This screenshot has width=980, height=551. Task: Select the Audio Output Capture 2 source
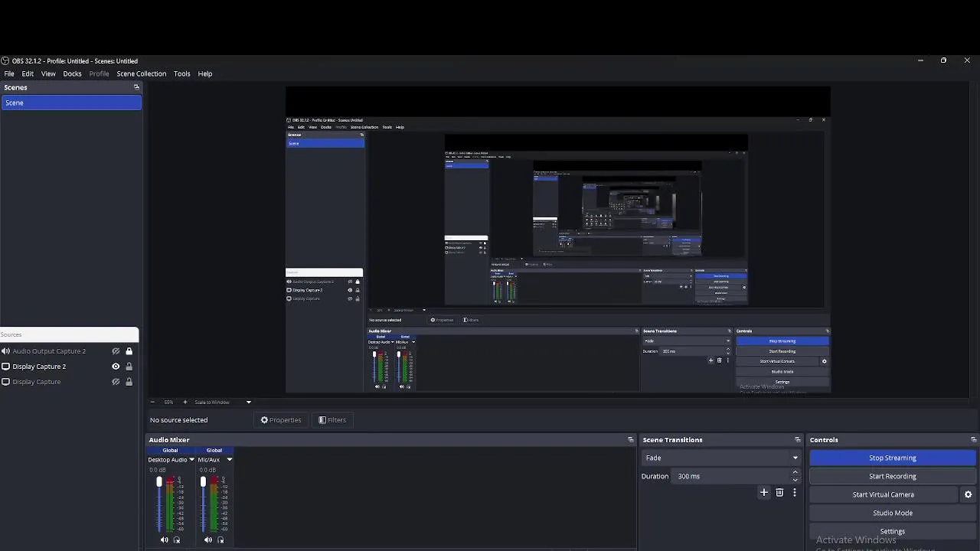click(x=49, y=351)
